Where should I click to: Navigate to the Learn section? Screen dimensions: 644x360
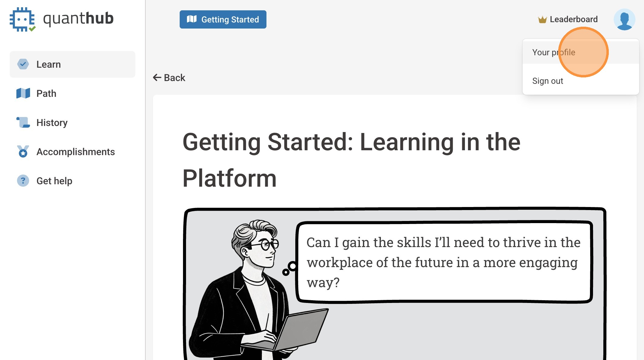49,64
